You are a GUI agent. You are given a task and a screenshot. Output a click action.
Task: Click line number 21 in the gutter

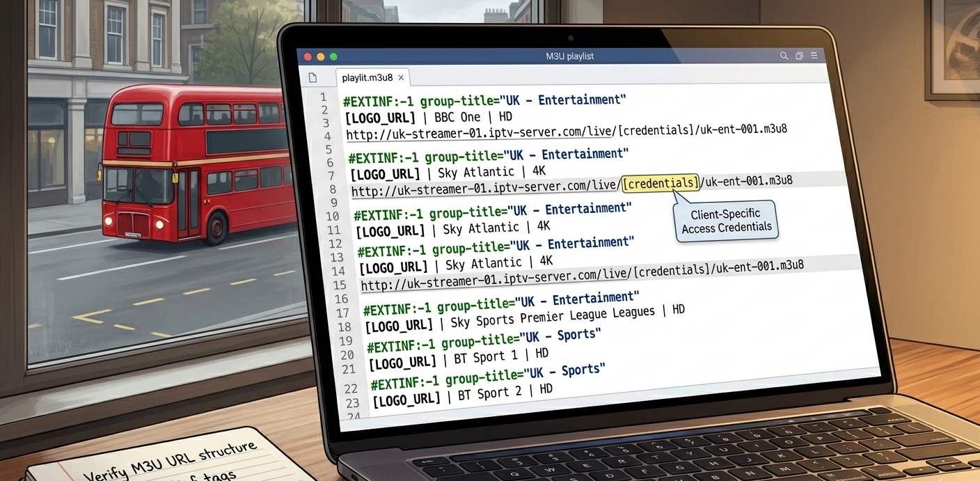click(x=349, y=369)
